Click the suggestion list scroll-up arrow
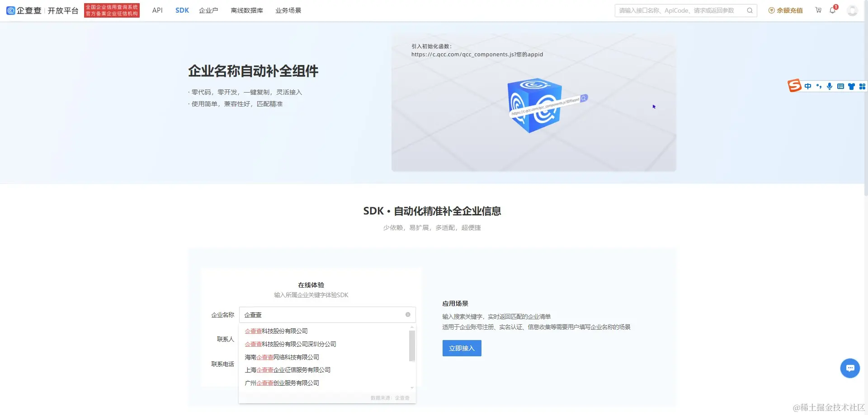 pos(412,327)
